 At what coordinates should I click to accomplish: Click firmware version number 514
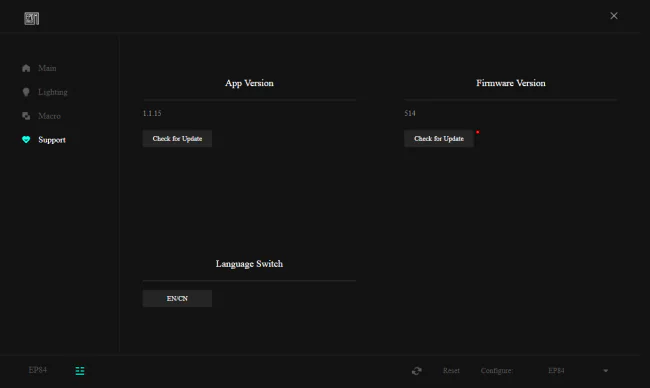coord(410,113)
